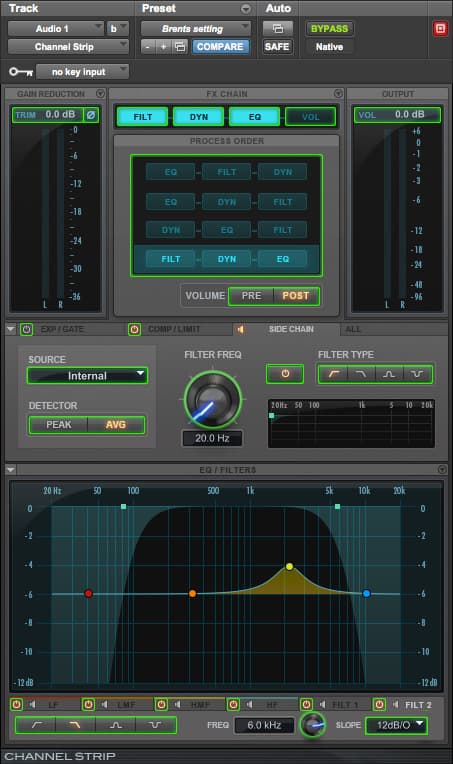The image size is (453, 764).
Task: Select low-pass side chain filter type
Action: (x=361, y=374)
